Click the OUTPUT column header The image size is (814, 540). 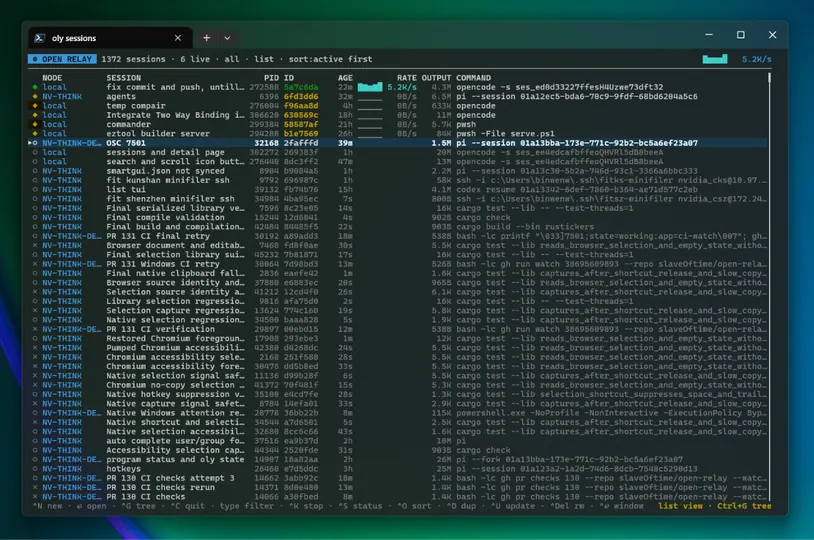[436, 78]
